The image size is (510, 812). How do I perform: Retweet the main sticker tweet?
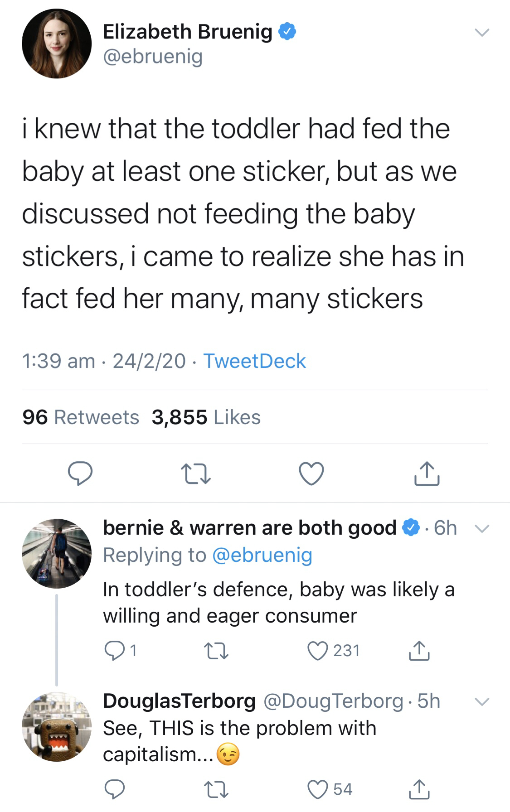[196, 474]
